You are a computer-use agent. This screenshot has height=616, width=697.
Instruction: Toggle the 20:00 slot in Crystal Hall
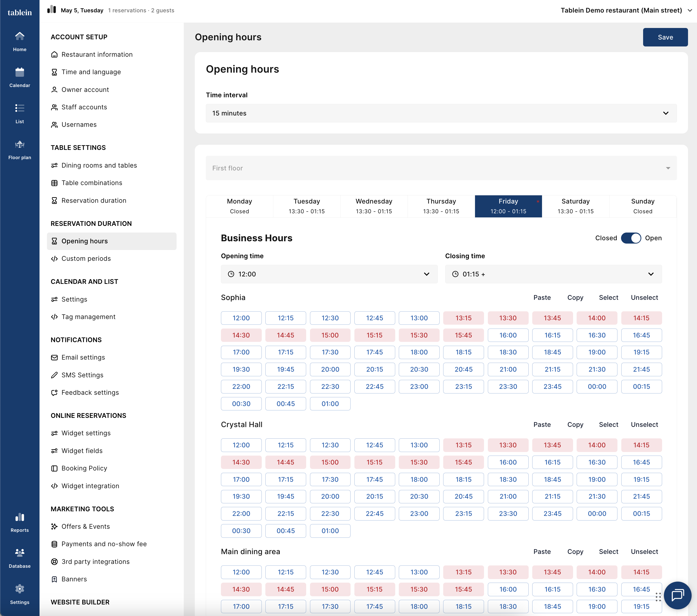point(330,496)
